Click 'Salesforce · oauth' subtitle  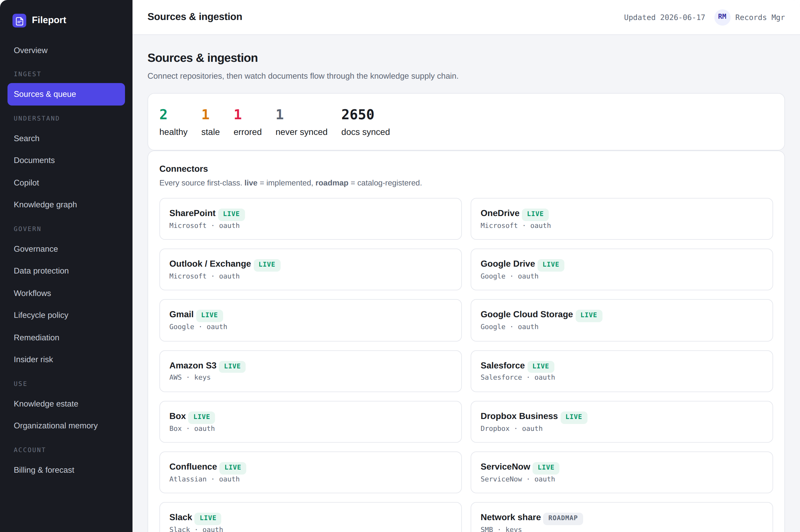(517, 377)
